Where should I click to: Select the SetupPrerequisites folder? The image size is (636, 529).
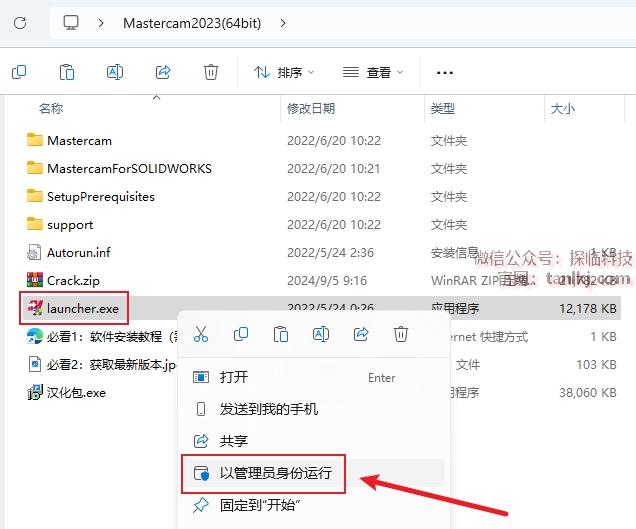[x=101, y=197]
